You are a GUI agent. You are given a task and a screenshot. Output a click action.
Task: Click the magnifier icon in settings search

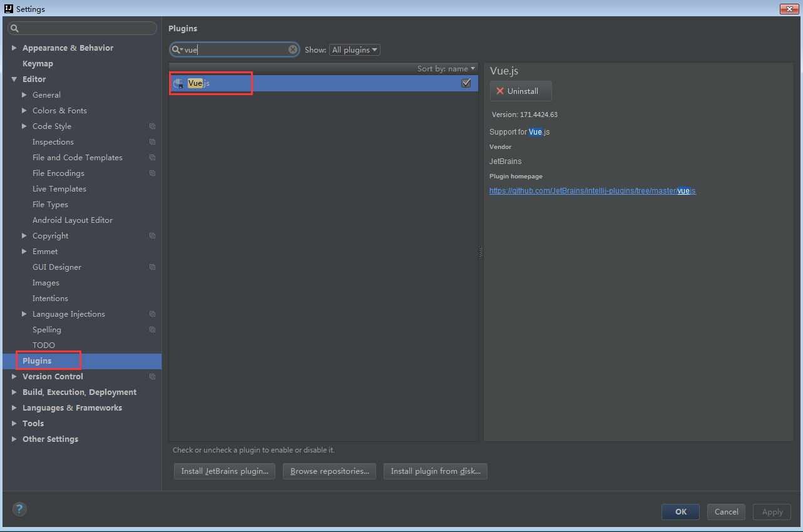(15, 29)
